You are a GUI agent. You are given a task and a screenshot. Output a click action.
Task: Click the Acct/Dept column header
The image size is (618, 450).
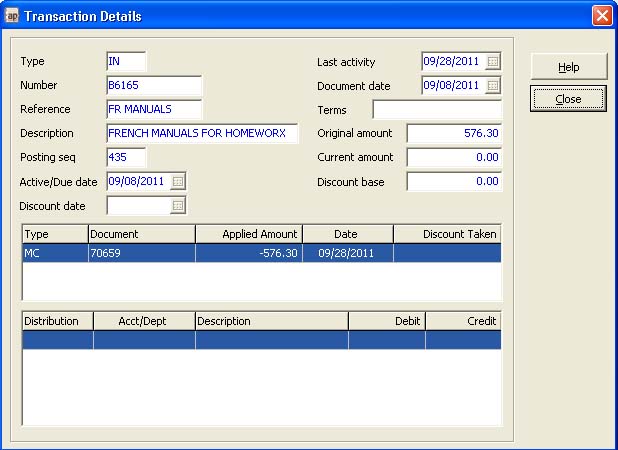(143, 321)
